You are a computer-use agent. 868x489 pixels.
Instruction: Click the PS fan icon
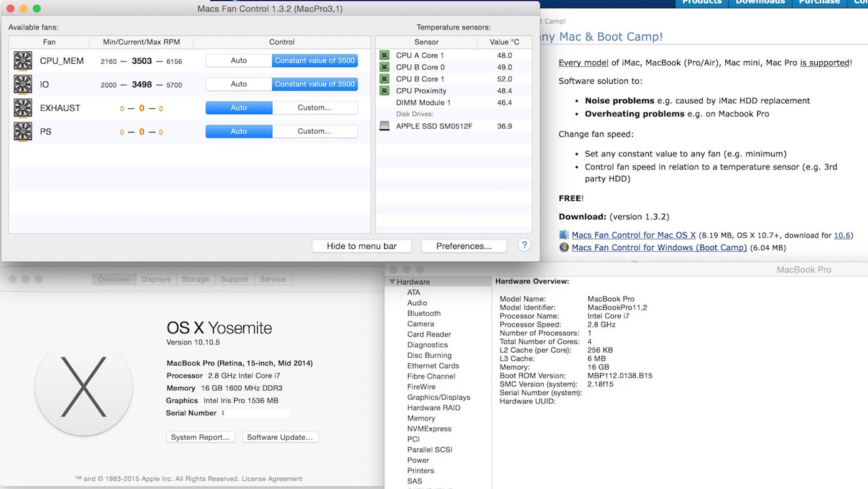tap(23, 131)
